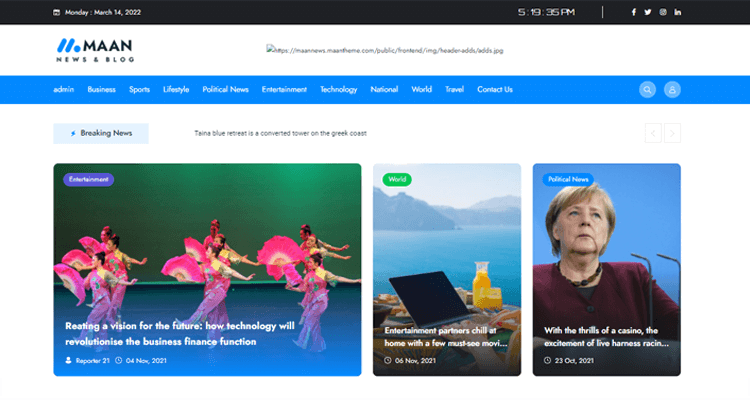Click the LinkedIn icon
Screen dimensions: 750x400
pos(678,12)
